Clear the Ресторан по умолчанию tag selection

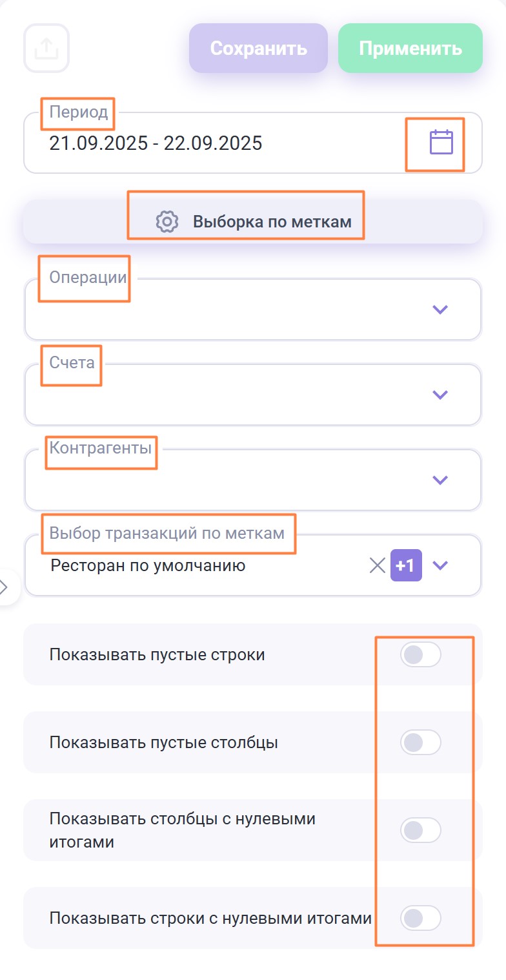(x=377, y=566)
